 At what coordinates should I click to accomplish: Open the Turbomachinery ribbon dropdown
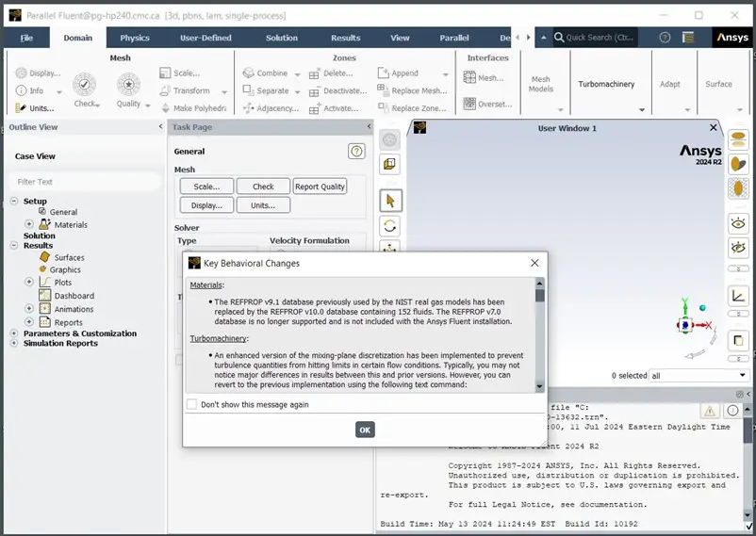[642, 110]
